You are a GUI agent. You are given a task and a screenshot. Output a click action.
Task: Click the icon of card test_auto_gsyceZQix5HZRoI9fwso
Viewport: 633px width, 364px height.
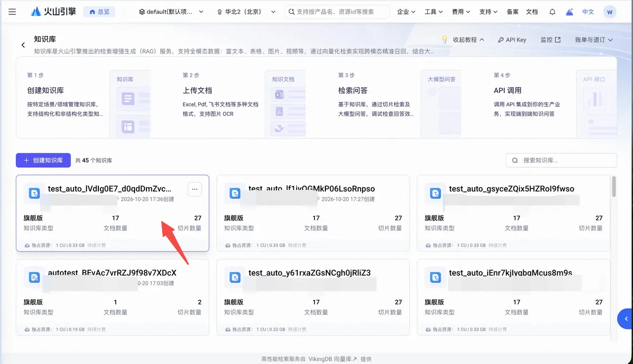[436, 193]
